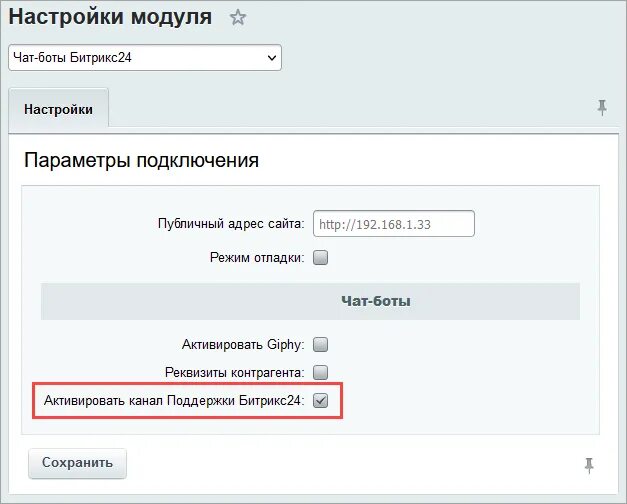Click the Сохранить button
This screenshot has width=627, height=504.
point(77,463)
